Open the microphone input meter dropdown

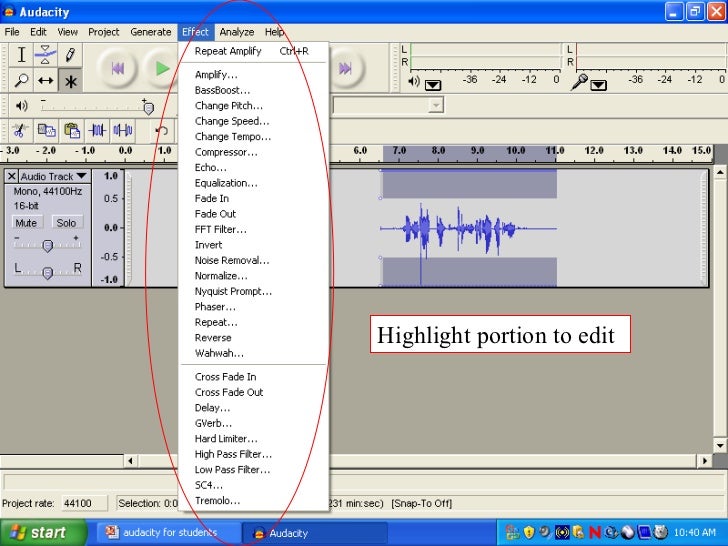[x=598, y=85]
